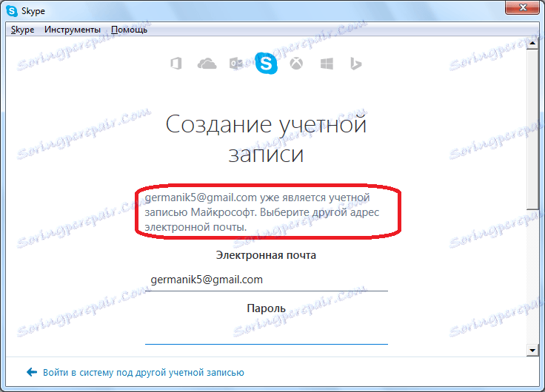
Task: Click the blue Skype logo icon
Action: [x=267, y=63]
